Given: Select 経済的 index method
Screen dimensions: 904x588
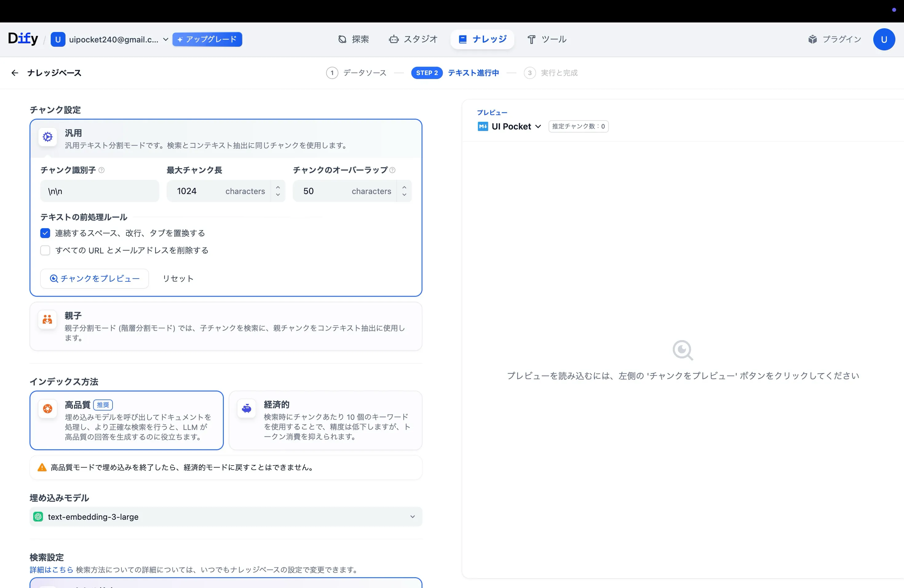Looking at the screenshot, I should point(326,420).
